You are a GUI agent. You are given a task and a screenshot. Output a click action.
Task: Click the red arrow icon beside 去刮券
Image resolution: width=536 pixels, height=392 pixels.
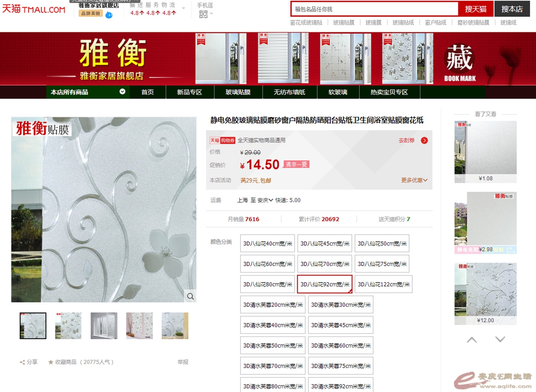[x=424, y=141]
